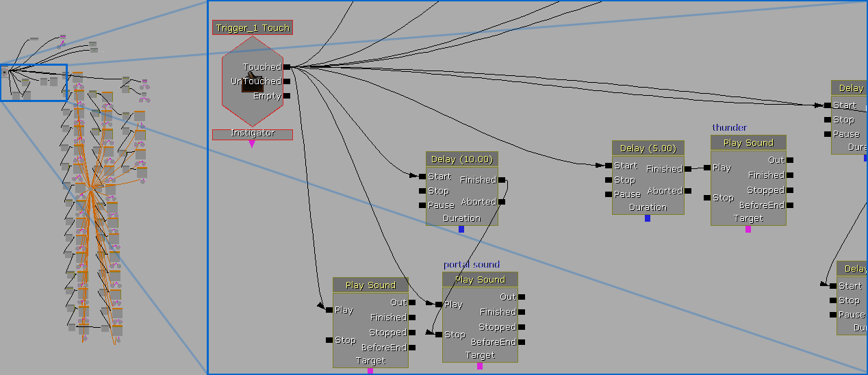Click the UnTouched output connector square
Image resolution: width=868 pixels, height=375 pixels.
click(x=286, y=81)
